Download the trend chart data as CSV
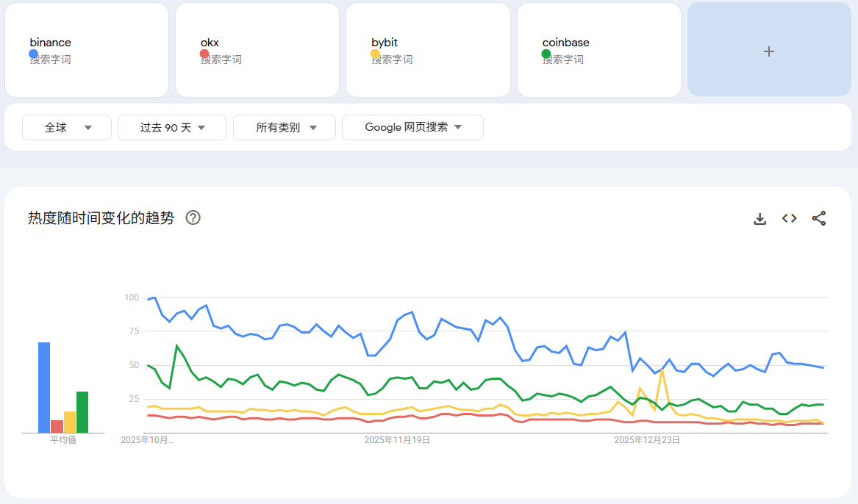Screen dimensions: 858x504 760,218
